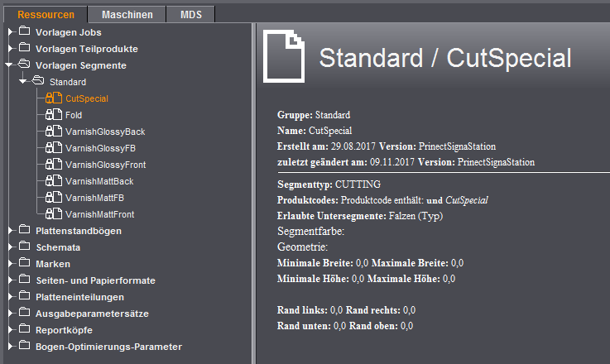610x364 pixels.
Task: Expand the Schemata folder arrow
Action: pyautogui.click(x=11, y=247)
